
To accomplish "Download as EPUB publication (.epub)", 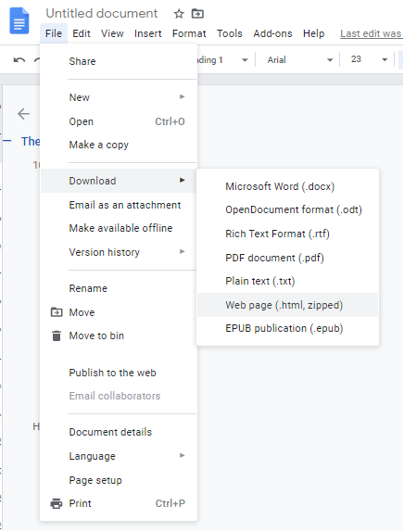I will pyautogui.click(x=287, y=329).
